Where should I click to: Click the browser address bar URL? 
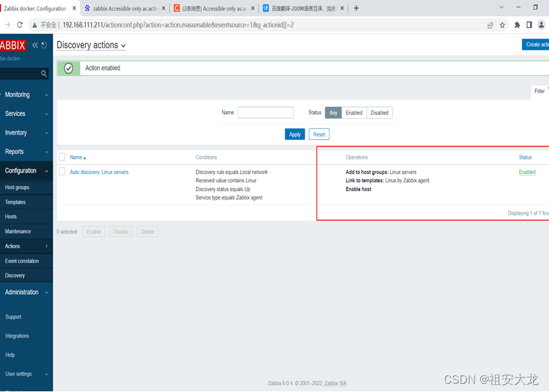coord(178,26)
